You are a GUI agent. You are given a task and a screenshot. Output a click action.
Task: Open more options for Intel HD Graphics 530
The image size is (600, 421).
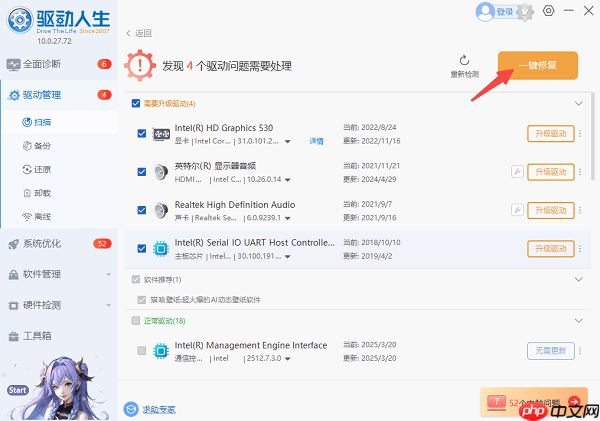coord(579,134)
